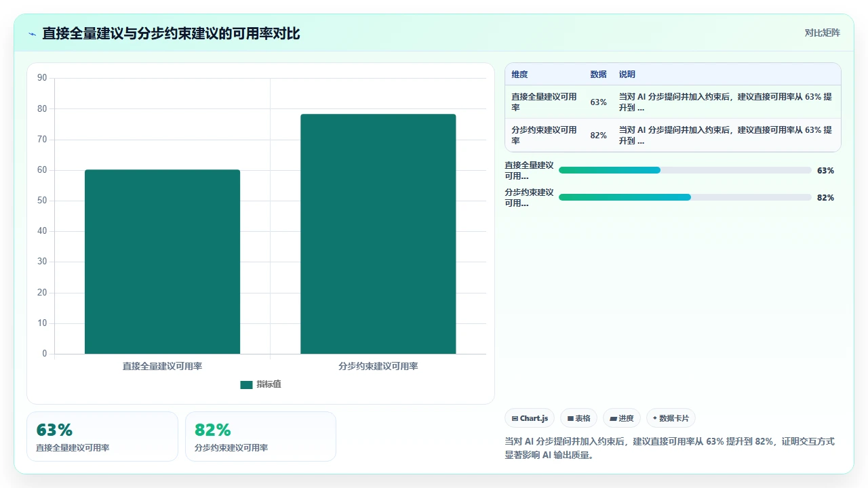Screen dimensions: 868x488
Task: Click the 82% cell in the table
Action: point(598,136)
